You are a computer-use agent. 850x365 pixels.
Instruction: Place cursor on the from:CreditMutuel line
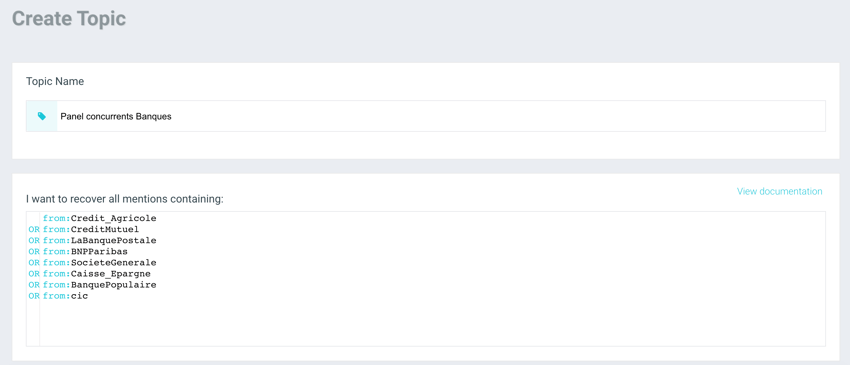pyautogui.click(x=91, y=229)
